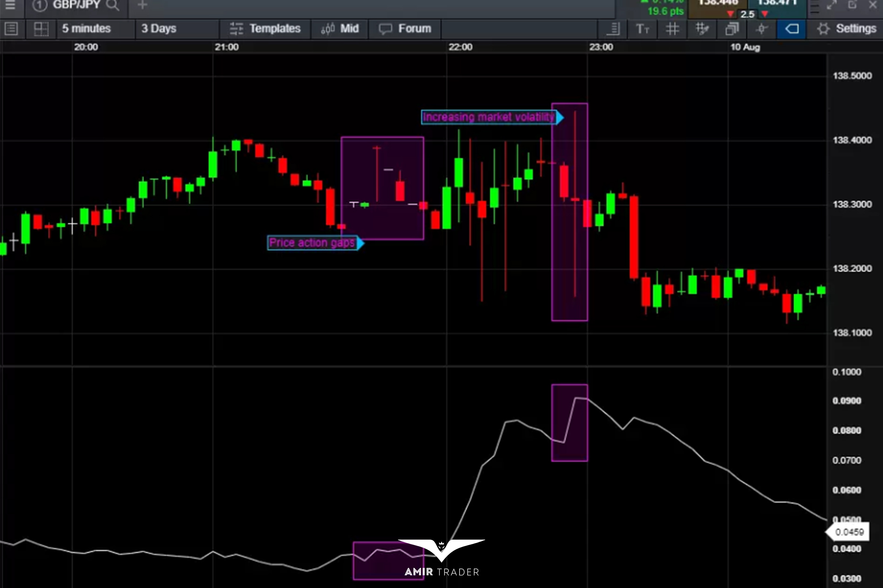Click the 0.0300 indicator axis label
Screen dimensions: 883x588
pos(847,579)
